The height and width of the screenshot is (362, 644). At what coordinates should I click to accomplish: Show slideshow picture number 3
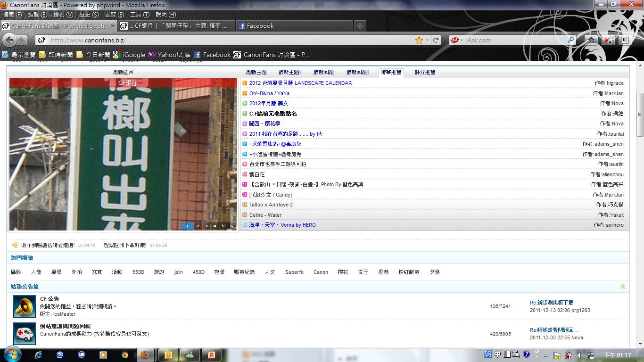click(206, 226)
